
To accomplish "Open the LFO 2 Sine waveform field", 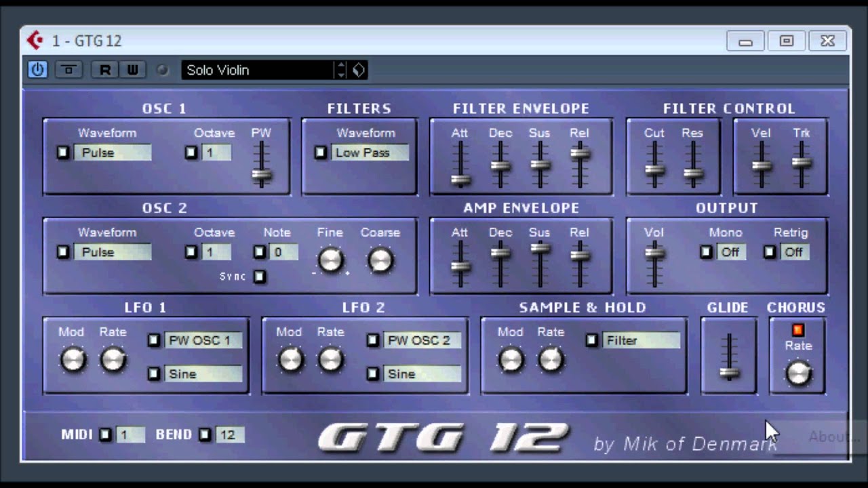I will click(422, 373).
